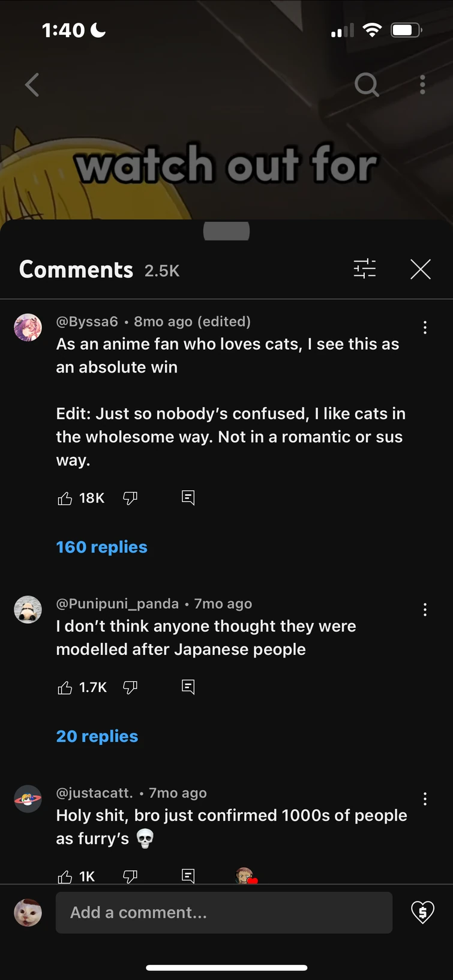Tap the Super Thanks heart-dollar icon
This screenshot has width=453, height=980.
(422, 912)
